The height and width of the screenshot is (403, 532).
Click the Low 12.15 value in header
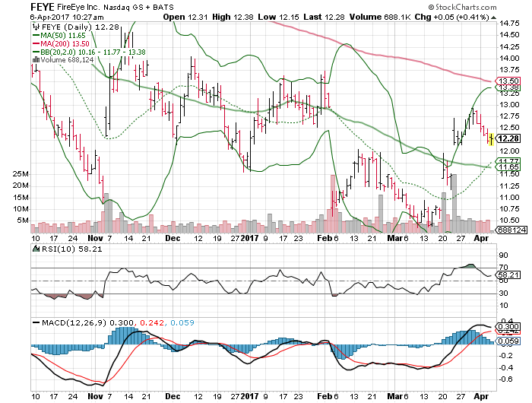278,17
